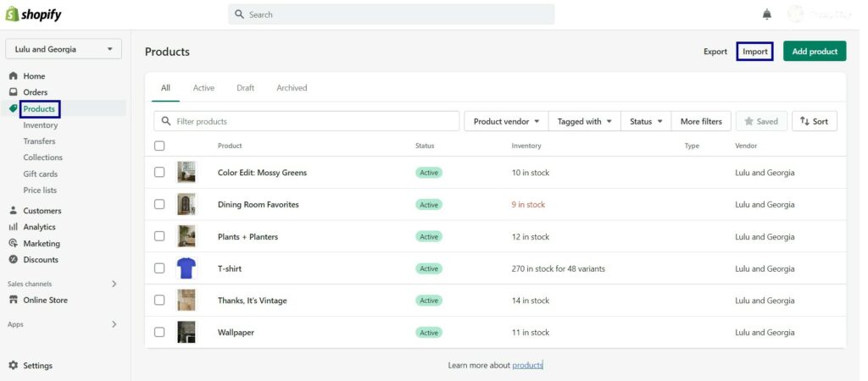Click the Import button
Screen dimensions: 868x381
754,51
